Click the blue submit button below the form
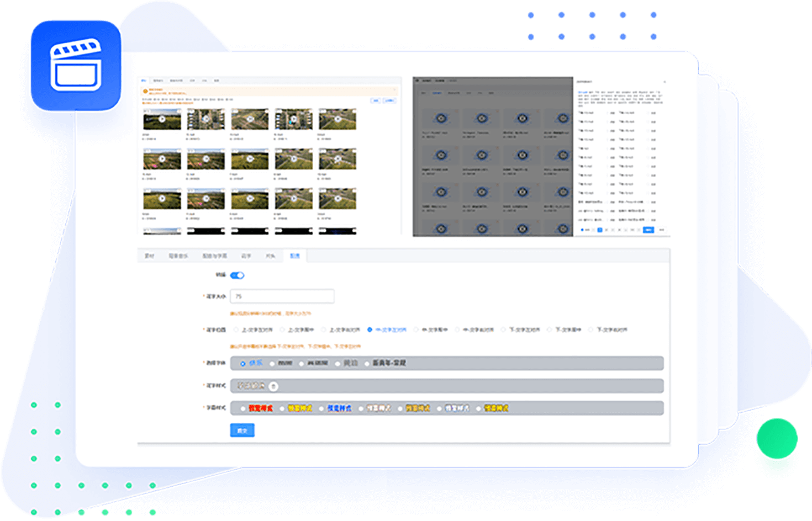Viewport: 812px width, 521px height. [242, 430]
